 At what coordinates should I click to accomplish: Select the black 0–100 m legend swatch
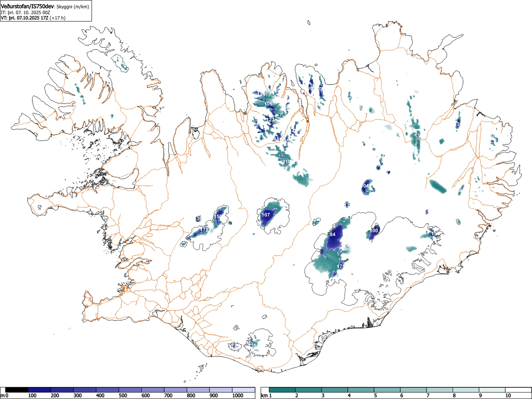tap(17, 390)
